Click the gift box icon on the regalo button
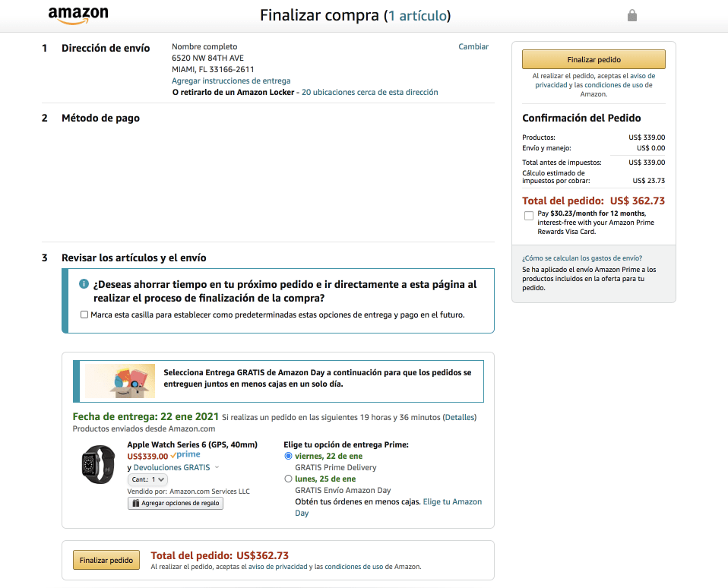The image size is (728, 588). click(135, 503)
